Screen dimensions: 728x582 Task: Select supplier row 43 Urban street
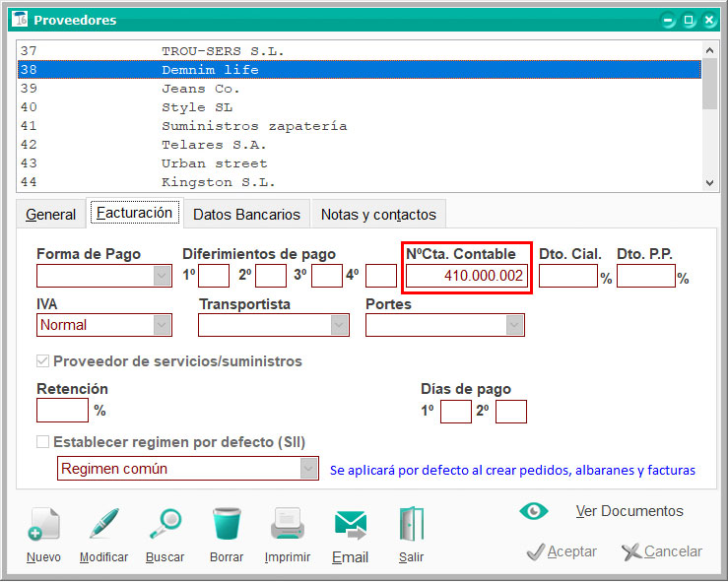click(360, 163)
